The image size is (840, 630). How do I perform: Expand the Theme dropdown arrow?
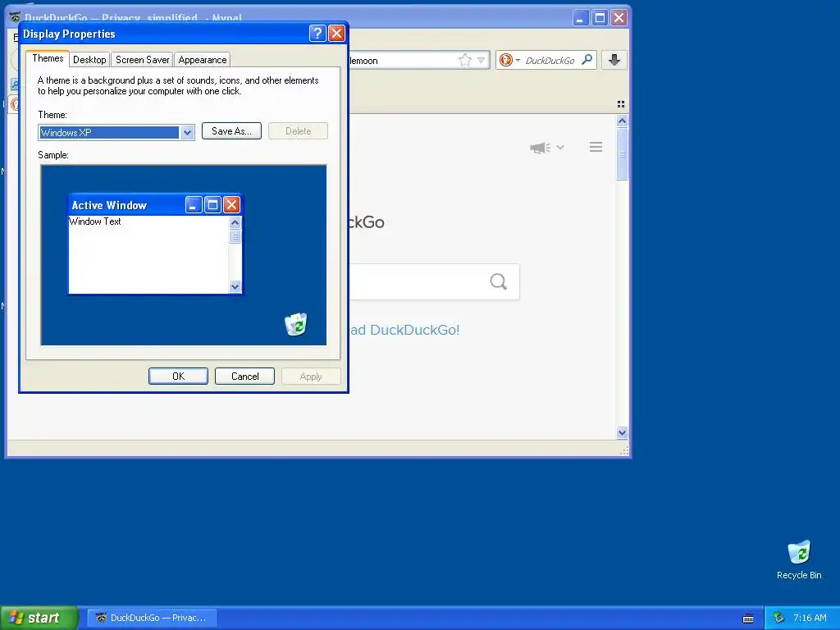pyautogui.click(x=187, y=132)
